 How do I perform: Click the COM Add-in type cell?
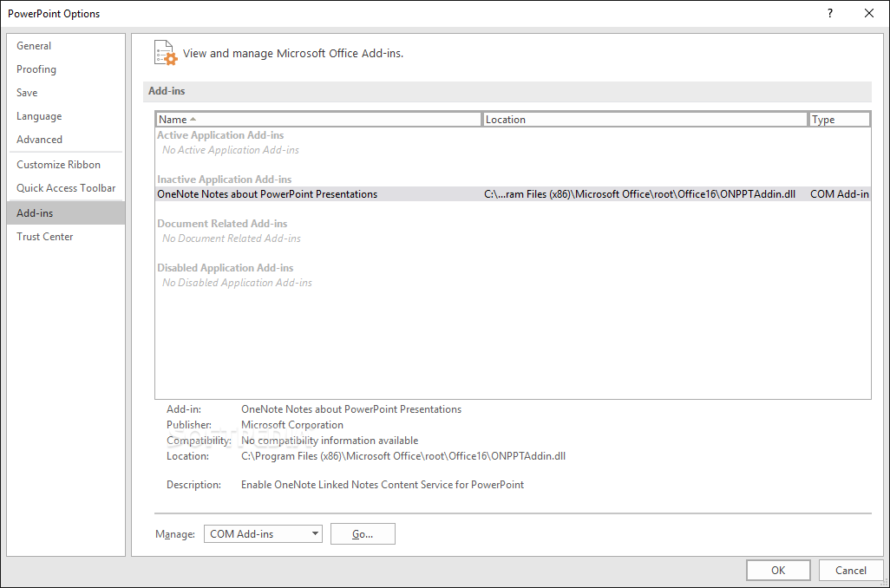[840, 194]
